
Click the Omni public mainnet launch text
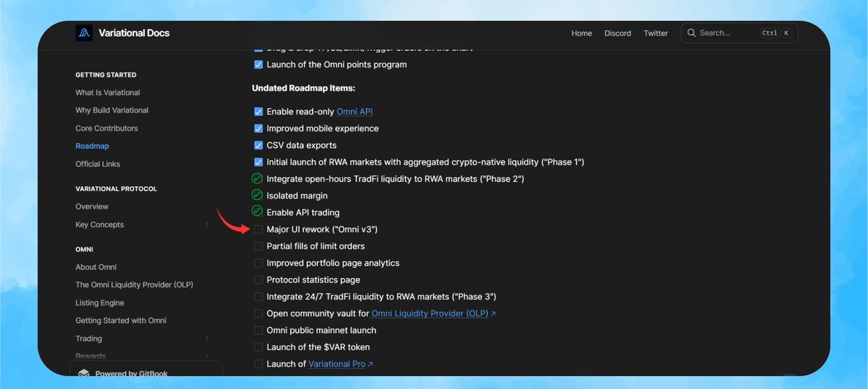tap(321, 330)
